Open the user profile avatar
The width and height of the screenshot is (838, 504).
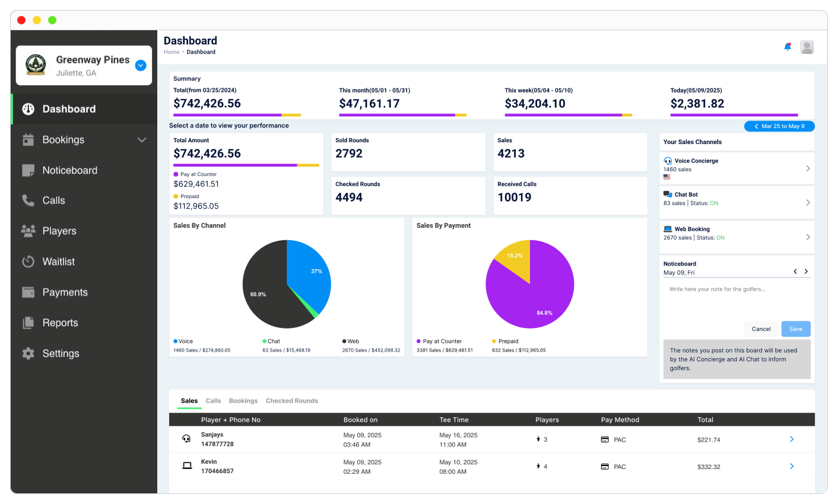tap(807, 47)
